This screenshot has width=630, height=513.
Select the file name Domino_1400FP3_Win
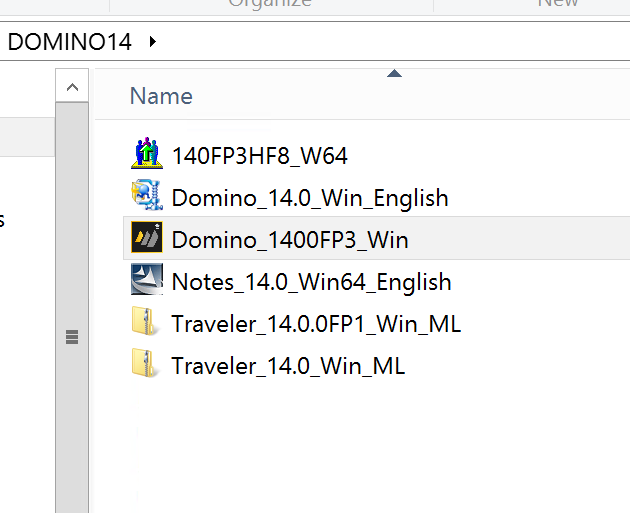click(290, 240)
